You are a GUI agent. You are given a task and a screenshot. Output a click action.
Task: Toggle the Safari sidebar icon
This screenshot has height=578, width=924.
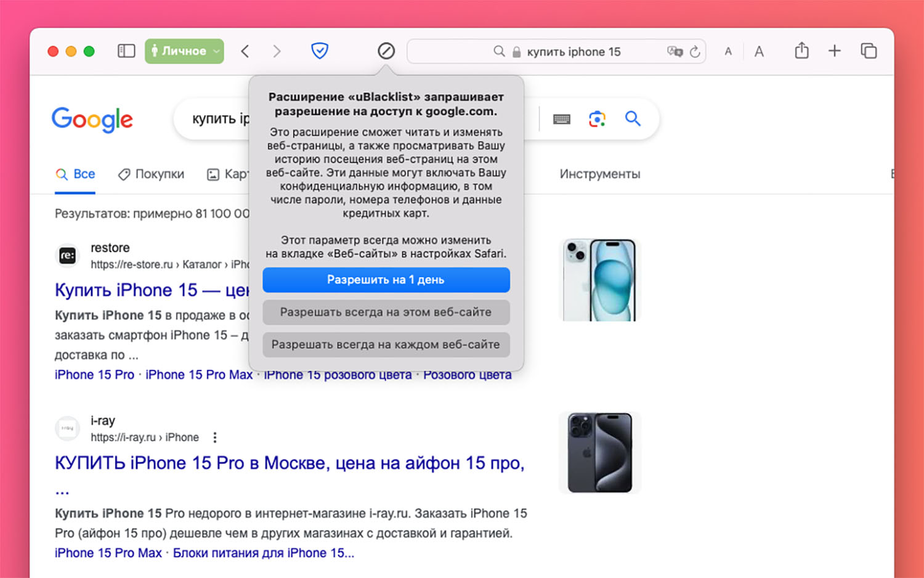click(126, 51)
